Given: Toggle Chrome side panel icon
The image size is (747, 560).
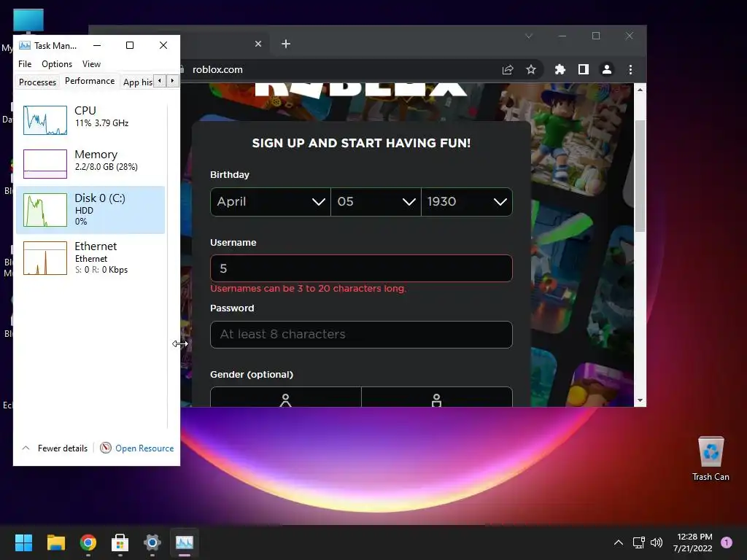Looking at the screenshot, I should click(x=583, y=69).
